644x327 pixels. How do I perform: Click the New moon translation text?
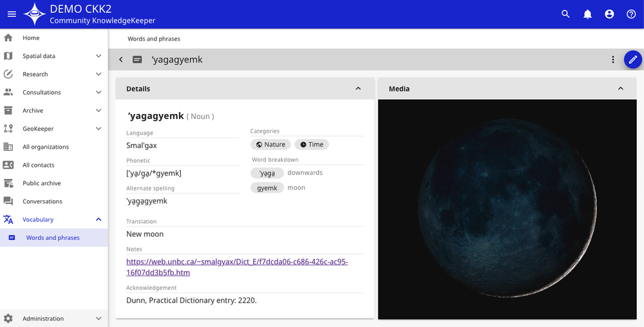[x=145, y=234]
